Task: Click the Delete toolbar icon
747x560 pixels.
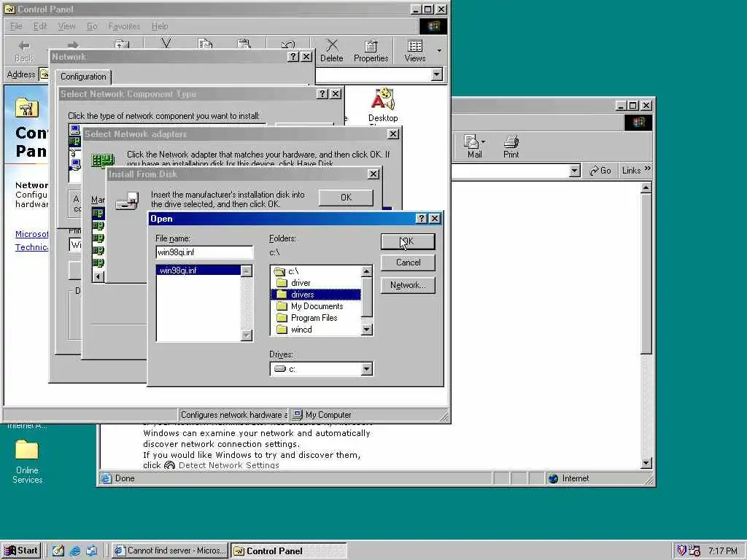Action: (332, 51)
